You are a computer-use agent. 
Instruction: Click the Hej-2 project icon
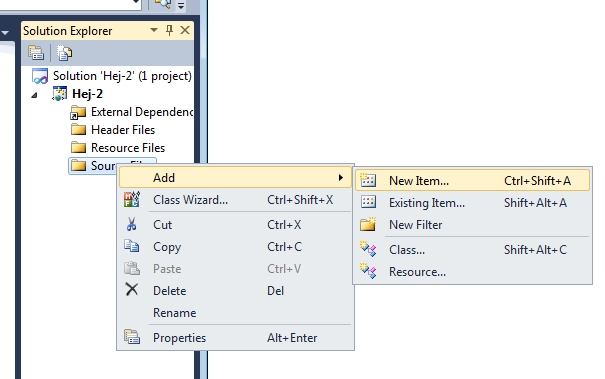59,94
